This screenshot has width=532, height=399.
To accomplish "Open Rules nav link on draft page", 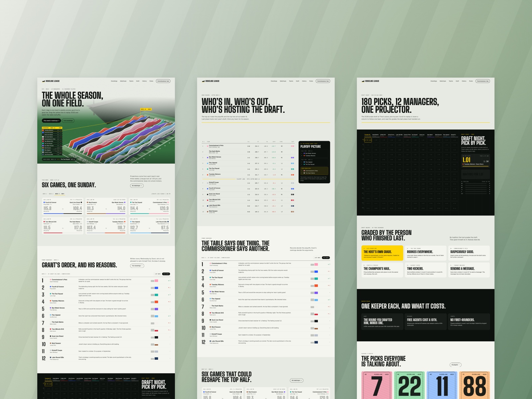I will pyautogui.click(x=471, y=81).
